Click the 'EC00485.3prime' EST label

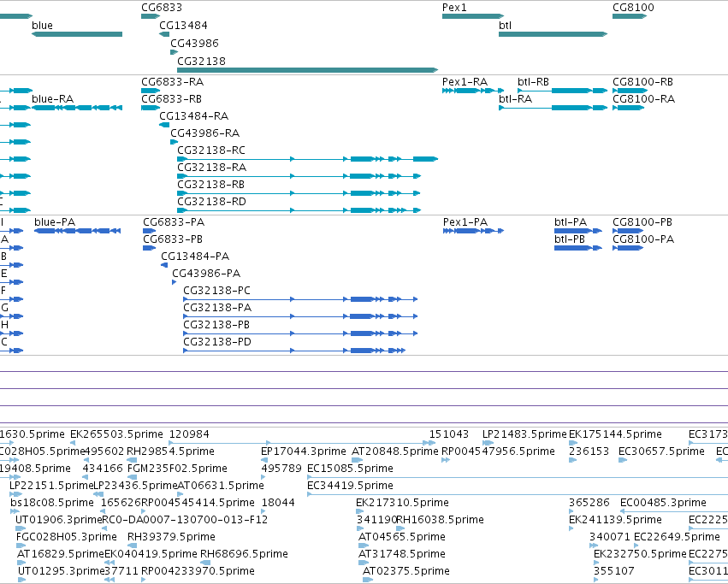click(x=664, y=504)
